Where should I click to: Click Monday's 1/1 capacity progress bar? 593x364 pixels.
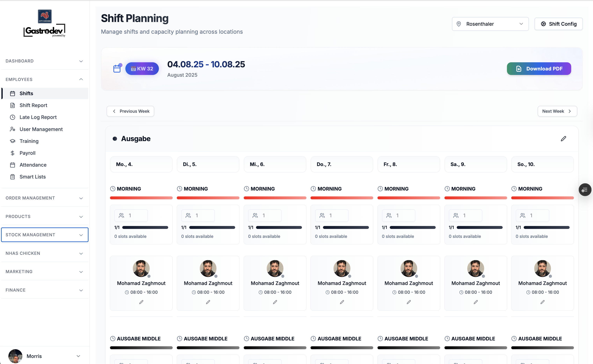pyautogui.click(x=145, y=228)
